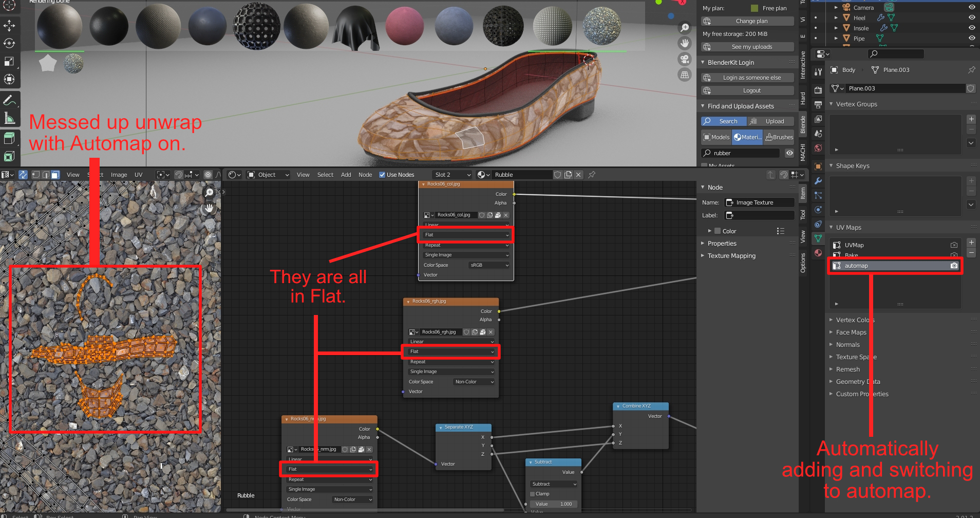
Task: Open the Object properties tab
Action: pyautogui.click(x=818, y=166)
